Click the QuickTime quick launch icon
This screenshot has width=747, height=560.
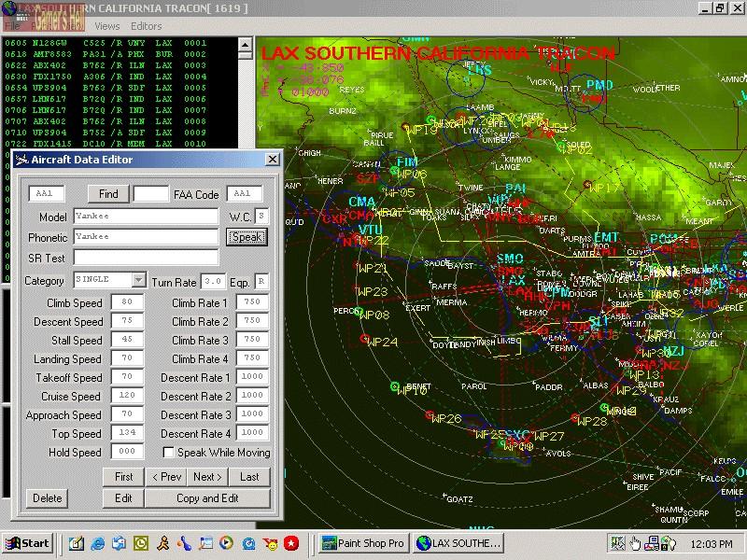point(248,543)
